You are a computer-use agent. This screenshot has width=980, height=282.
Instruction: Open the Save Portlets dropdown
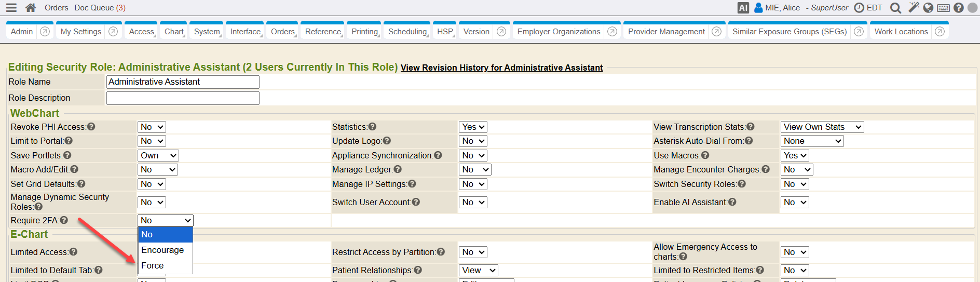158,155
